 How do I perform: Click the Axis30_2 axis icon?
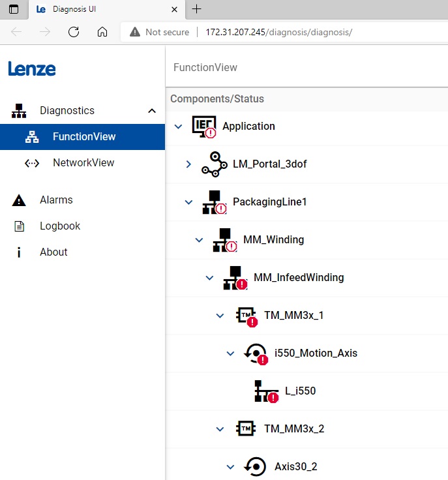pyautogui.click(x=256, y=466)
